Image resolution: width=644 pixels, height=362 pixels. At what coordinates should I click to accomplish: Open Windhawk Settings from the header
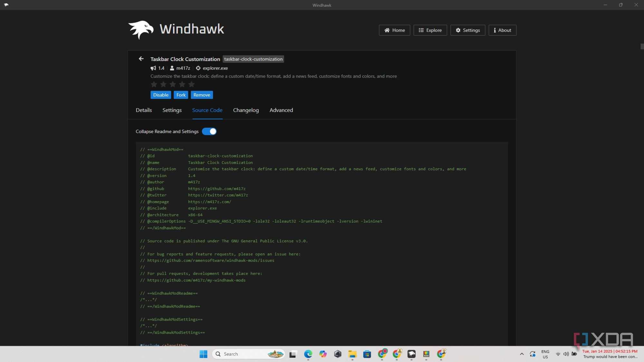(468, 30)
